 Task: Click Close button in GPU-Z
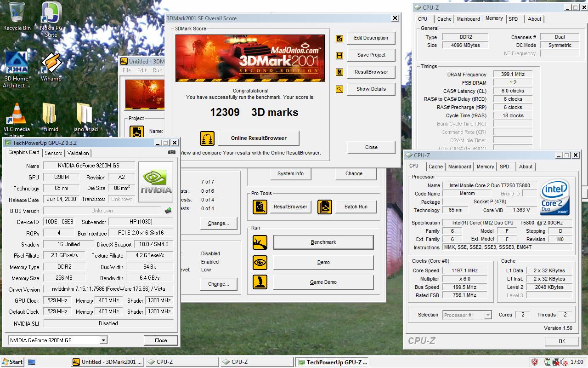(x=161, y=340)
